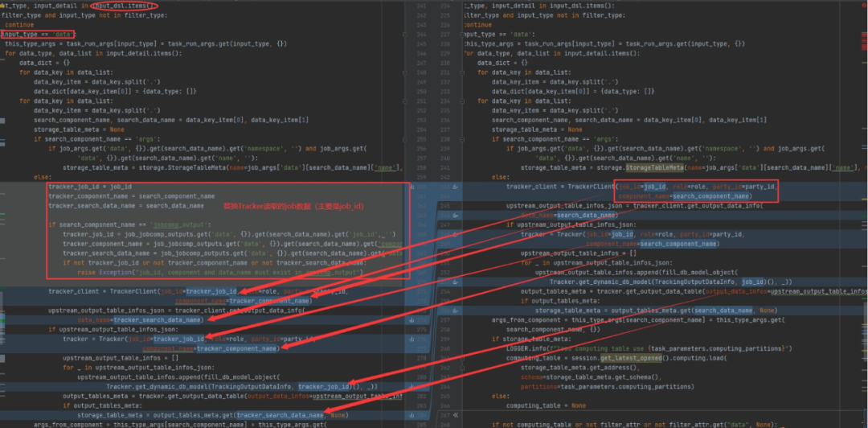Click 'if output_tables_meta:' in left pane

click(101, 405)
